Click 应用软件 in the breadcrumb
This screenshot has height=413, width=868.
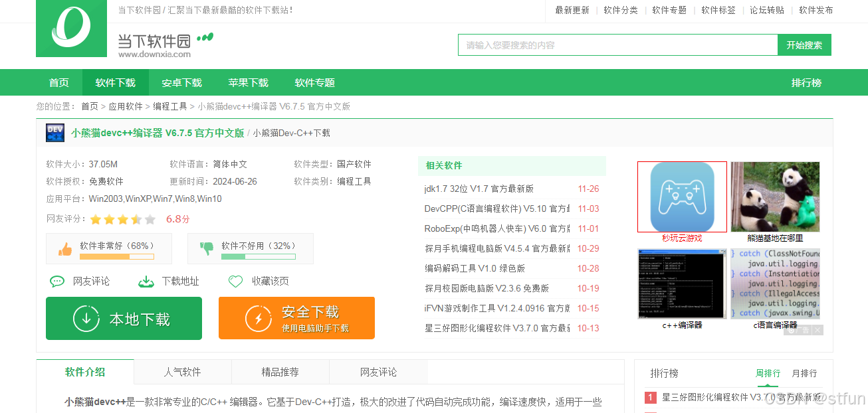(126, 106)
